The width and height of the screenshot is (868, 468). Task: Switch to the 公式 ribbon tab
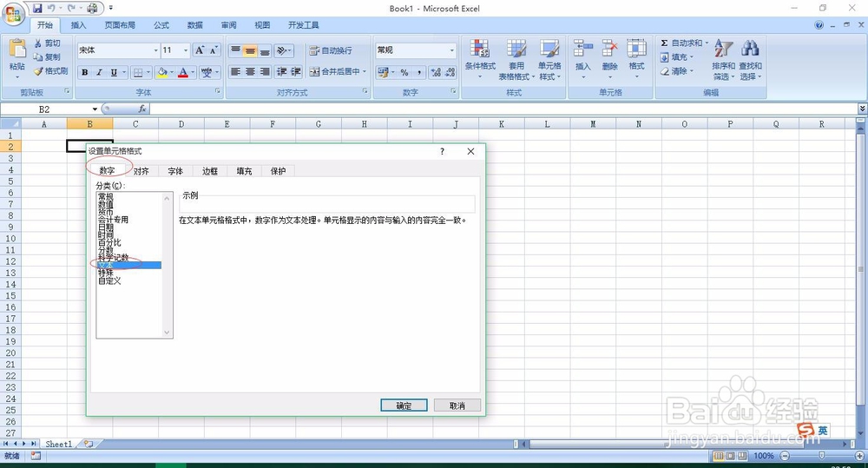161,25
